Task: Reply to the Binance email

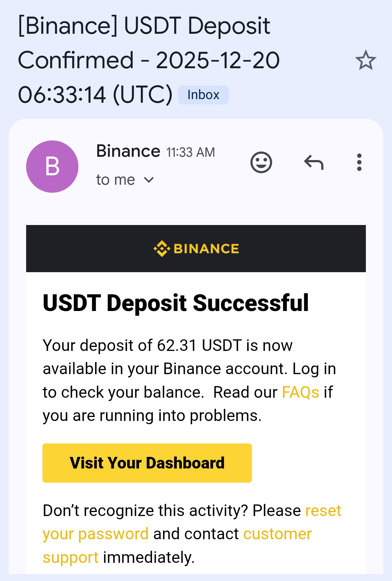Action: 314,162
